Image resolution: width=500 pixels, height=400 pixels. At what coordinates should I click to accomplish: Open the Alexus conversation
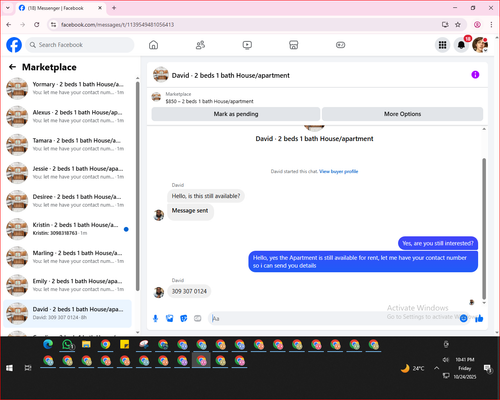point(68,116)
